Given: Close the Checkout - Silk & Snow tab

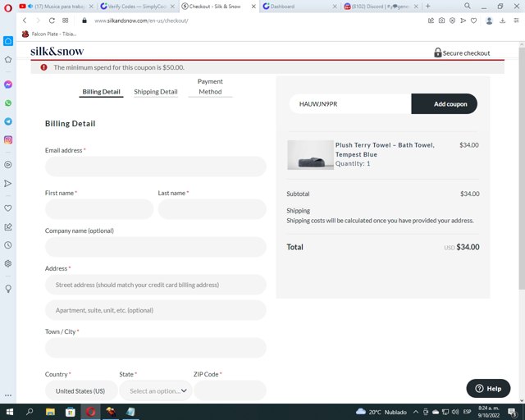Looking at the screenshot, I should pyautogui.click(x=253, y=7).
